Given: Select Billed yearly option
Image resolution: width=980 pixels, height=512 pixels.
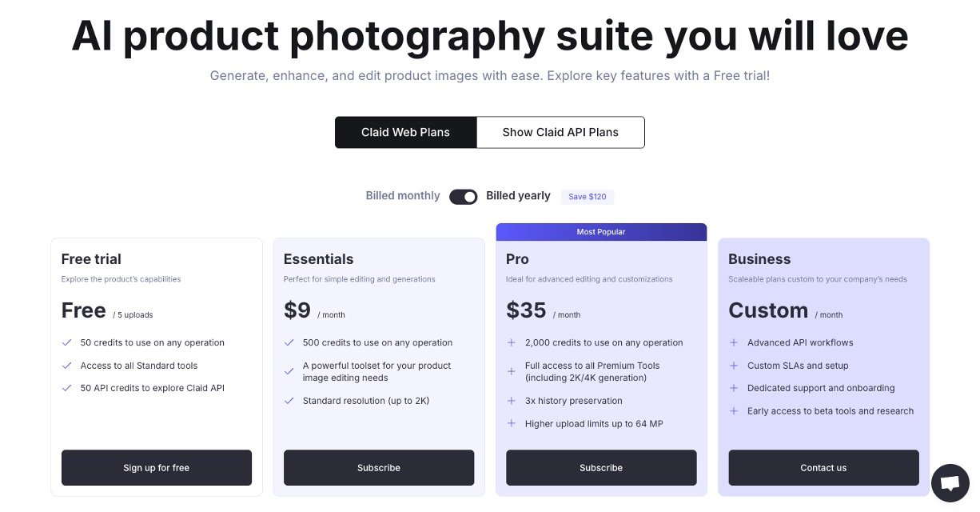Looking at the screenshot, I should [x=518, y=196].
